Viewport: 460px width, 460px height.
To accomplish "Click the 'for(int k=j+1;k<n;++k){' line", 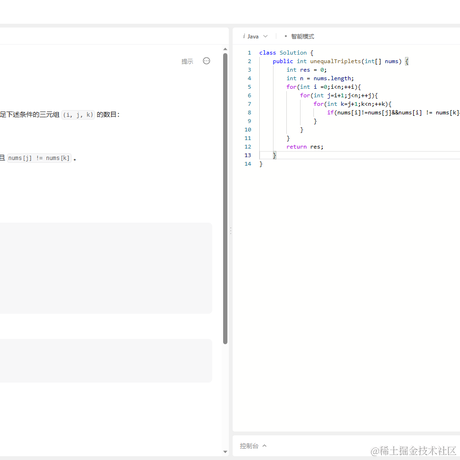I will [353, 104].
